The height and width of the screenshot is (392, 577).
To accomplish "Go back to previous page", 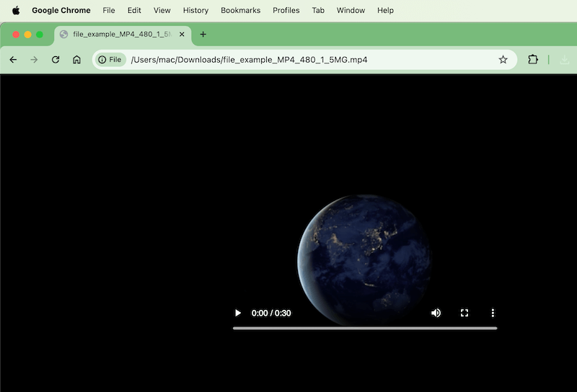I will pyautogui.click(x=13, y=60).
